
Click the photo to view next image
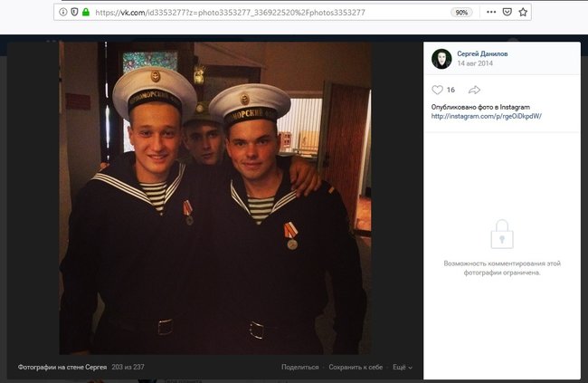tap(215, 198)
